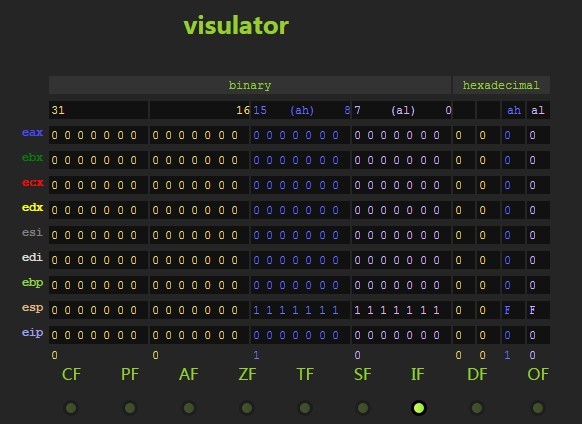The width and height of the screenshot is (582, 424).
Task: Click the TF flag label
Action: pyautogui.click(x=305, y=374)
